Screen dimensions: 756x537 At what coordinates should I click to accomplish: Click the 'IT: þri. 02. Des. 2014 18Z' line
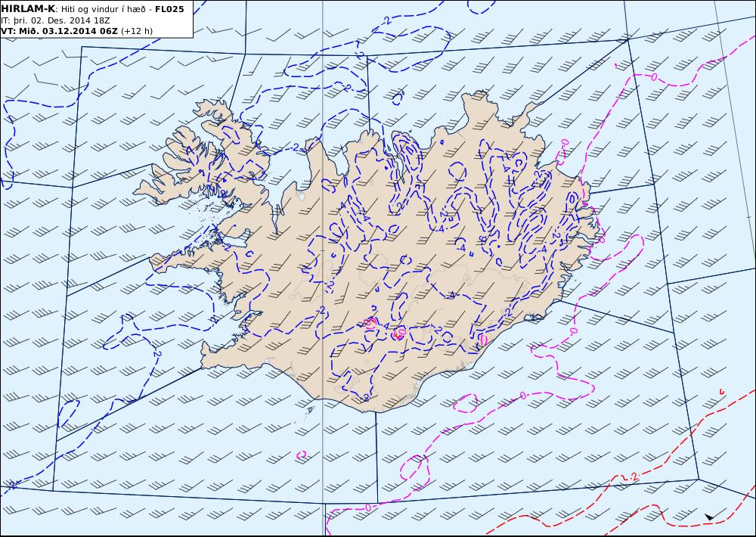coord(55,20)
